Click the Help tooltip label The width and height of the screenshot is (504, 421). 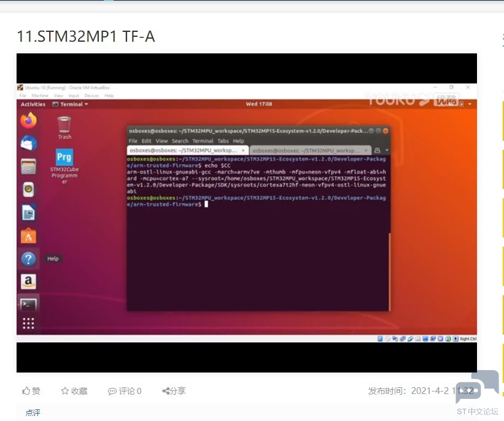pos(53,259)
